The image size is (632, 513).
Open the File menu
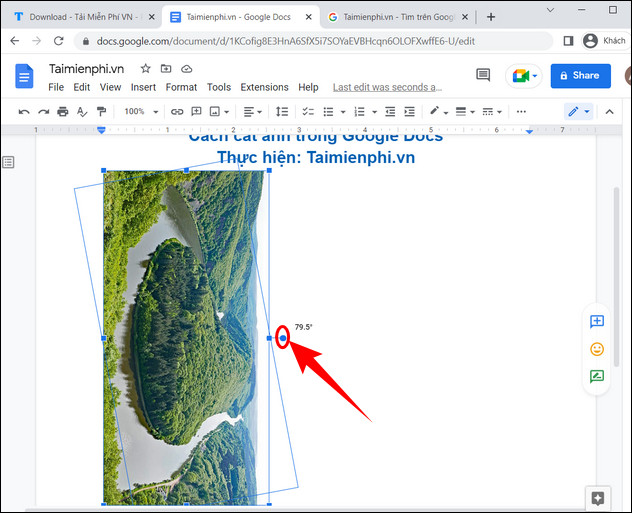point(56,87)
